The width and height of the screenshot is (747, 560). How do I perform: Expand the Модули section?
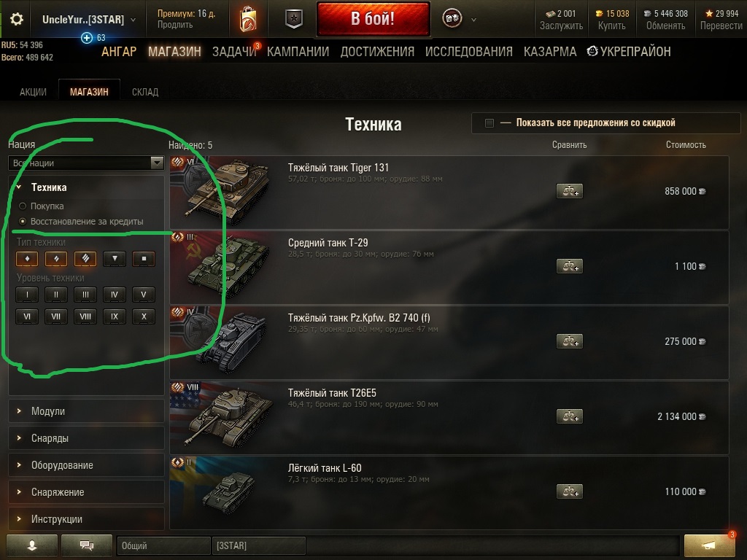click(x=86, y=411)
